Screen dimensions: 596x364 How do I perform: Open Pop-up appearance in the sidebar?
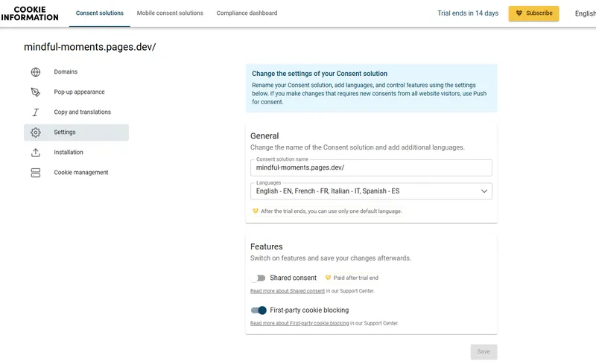pos(77,92)
